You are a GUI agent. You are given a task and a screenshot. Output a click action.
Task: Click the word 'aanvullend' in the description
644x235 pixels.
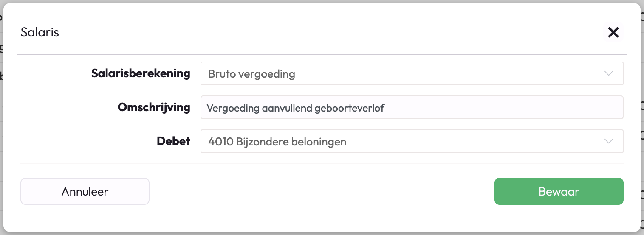287,108
